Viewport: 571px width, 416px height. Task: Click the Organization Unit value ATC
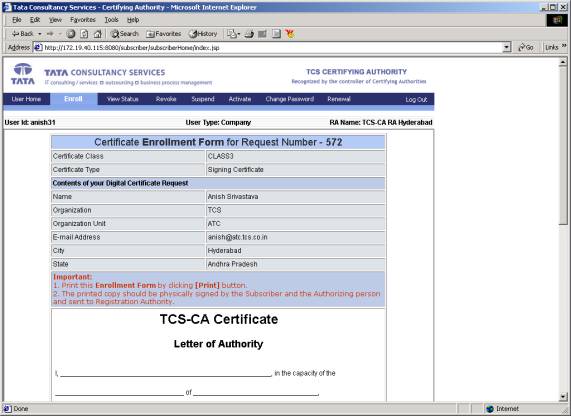214,224
